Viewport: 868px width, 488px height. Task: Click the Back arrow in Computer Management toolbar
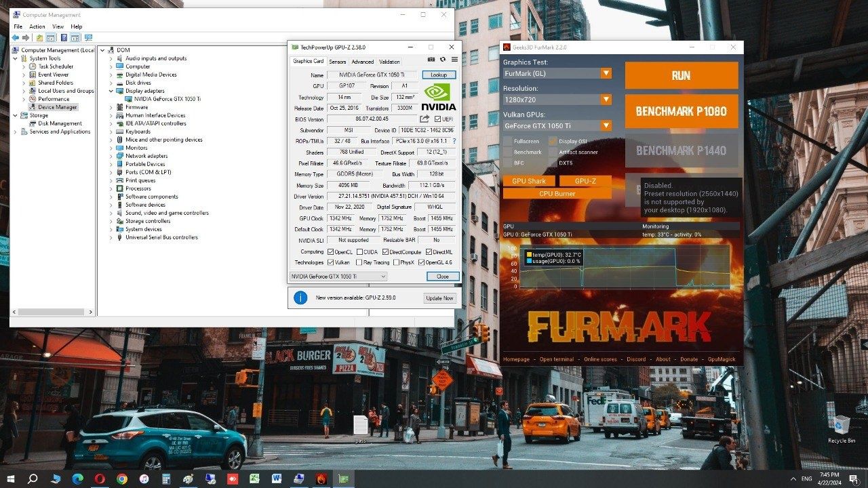[x=15, y=37]
